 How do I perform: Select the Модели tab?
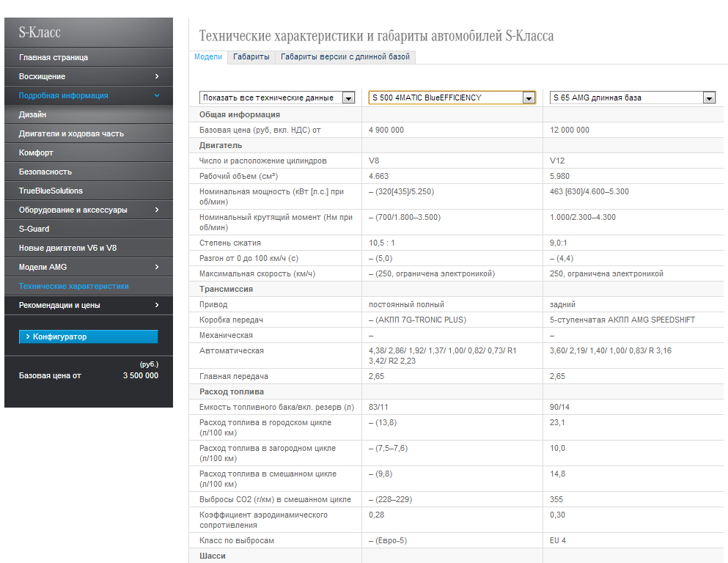[x=208, y=56]
